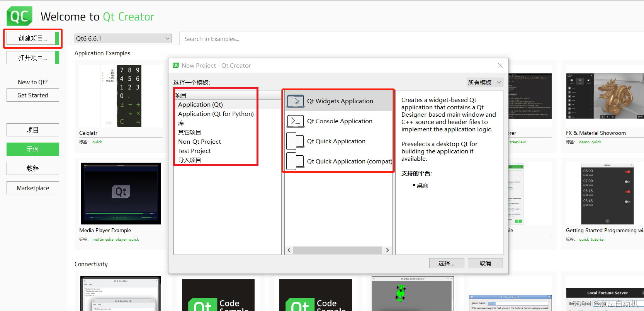Open the Fortune Client example thumbnail
This screenshot has height=311, width=644.
pyautogui.click(x=510, y=303)
